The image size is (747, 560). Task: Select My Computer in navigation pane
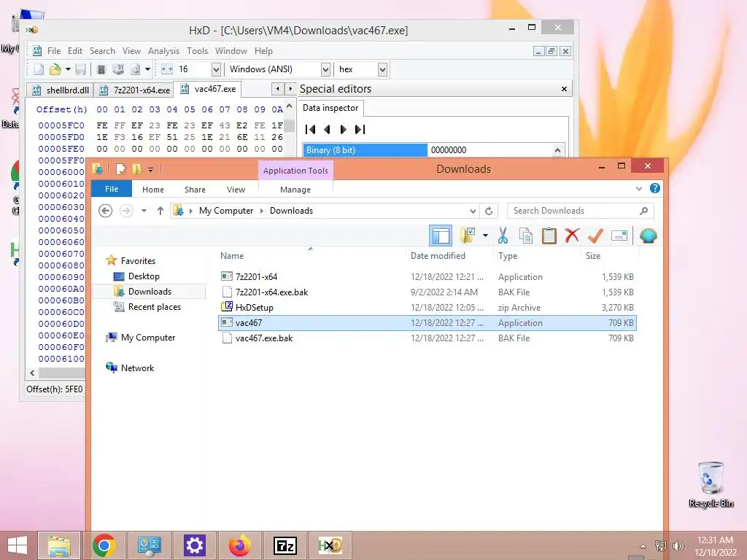pos(147,338)
